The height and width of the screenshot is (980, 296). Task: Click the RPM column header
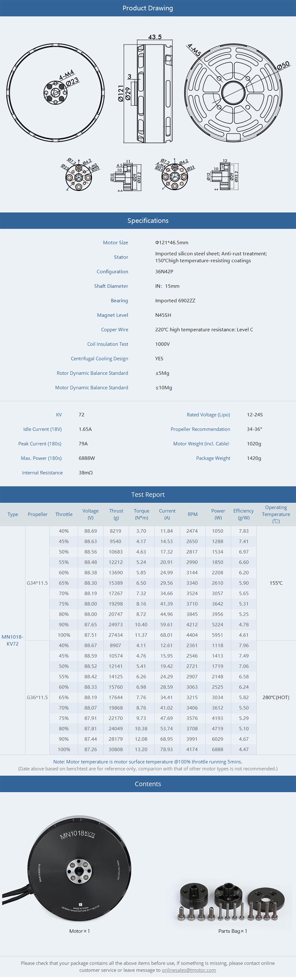[192, 514]
